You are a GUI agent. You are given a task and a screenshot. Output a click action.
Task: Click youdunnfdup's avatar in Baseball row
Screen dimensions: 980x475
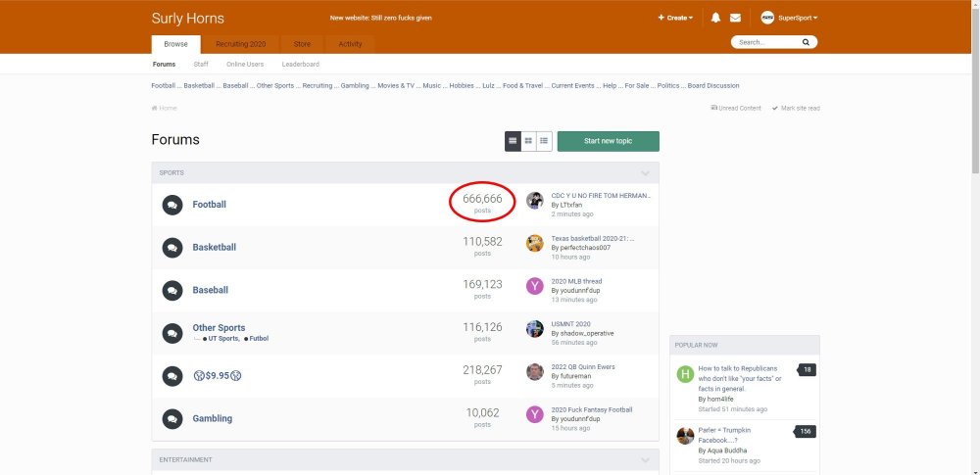pyautogui.click(x=534, y=286)
